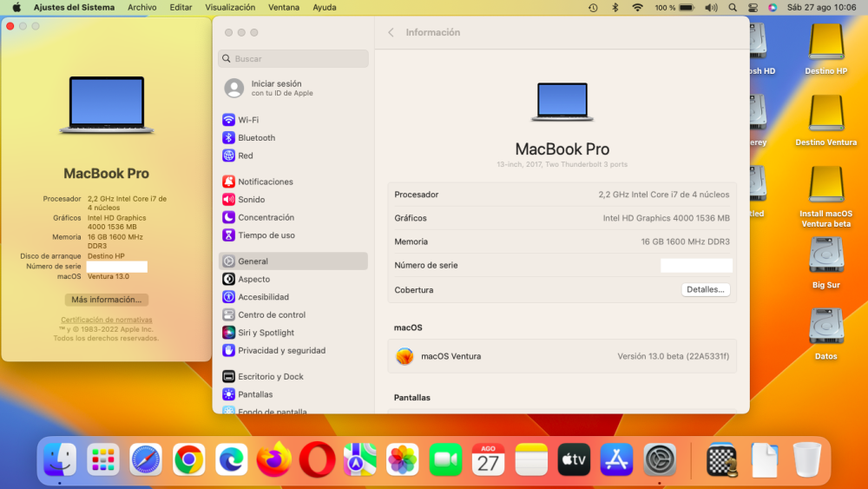Select Datos drive on desktop
The height and width of the screenshot is (489, 868).
[x=826, y=334]
